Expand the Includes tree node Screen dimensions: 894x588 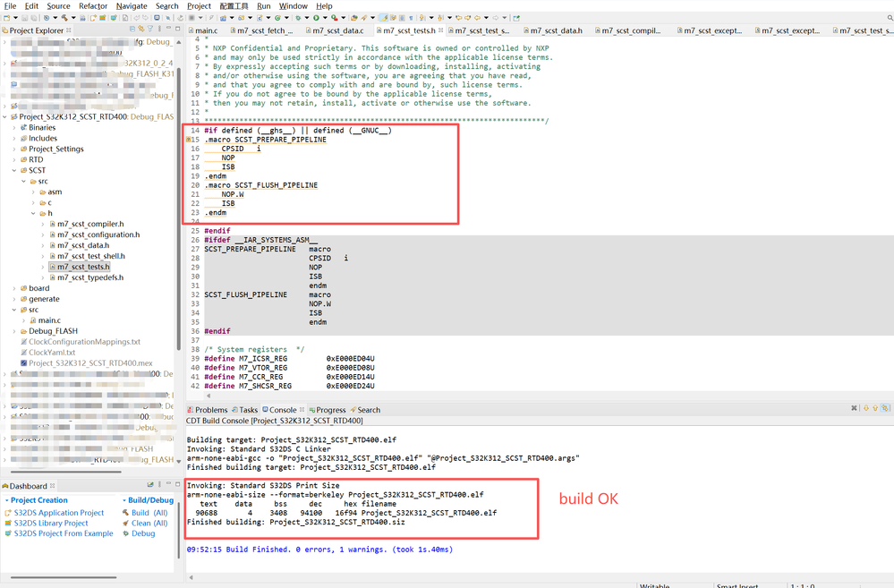click(x=14, y=139)
